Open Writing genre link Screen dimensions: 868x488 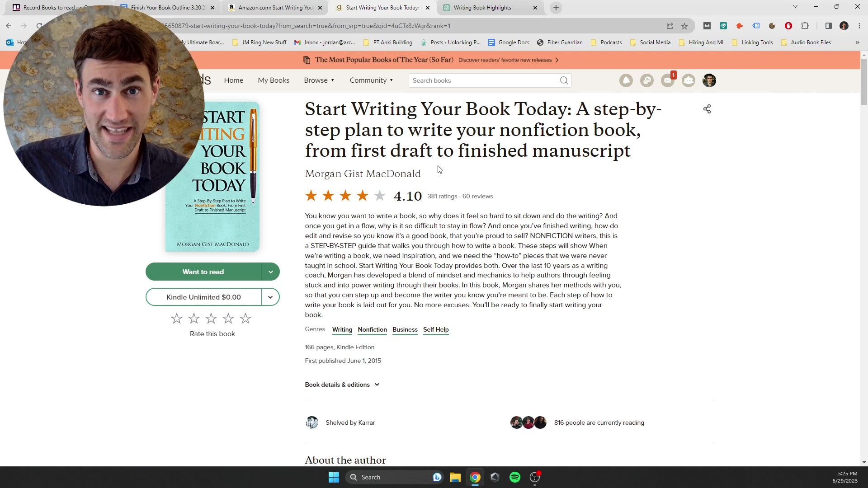tap(342, 329)
